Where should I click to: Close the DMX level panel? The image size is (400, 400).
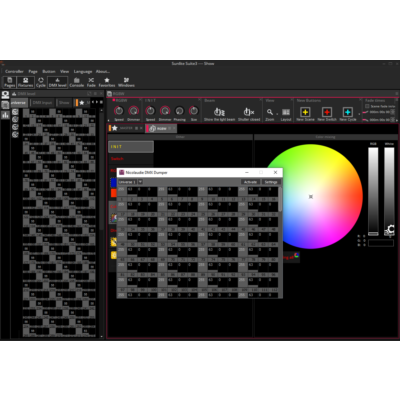coord(101,94)
